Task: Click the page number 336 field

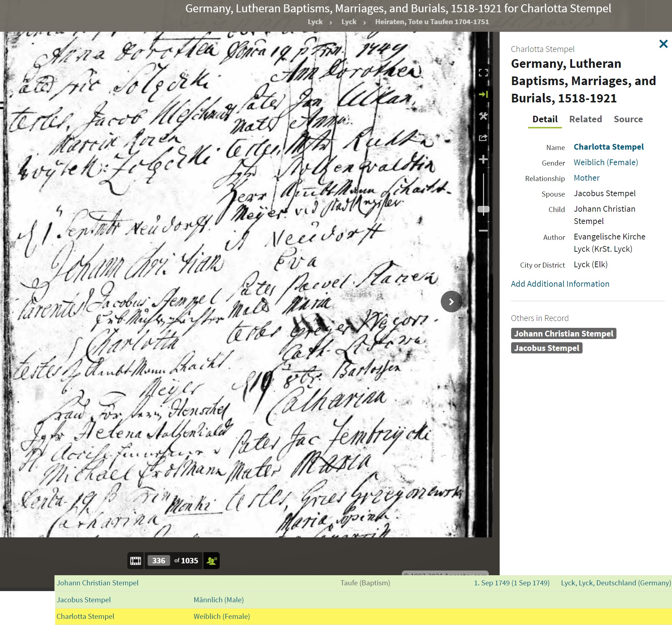Action: (x=159, y=561)
